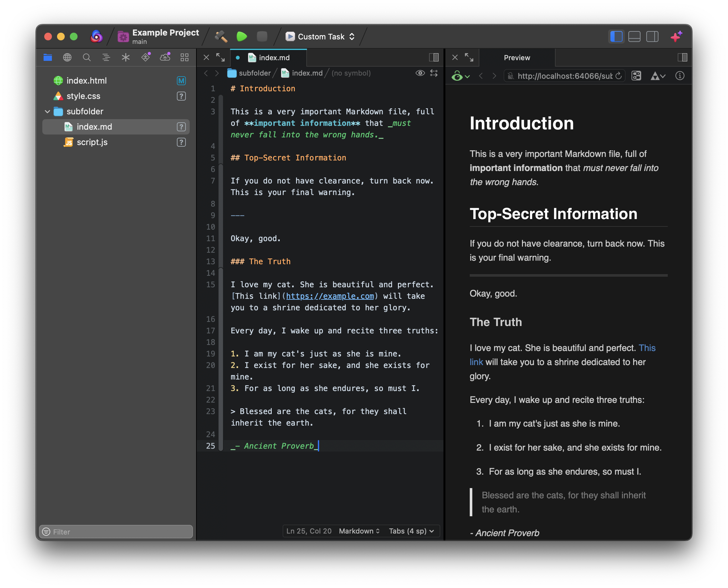
Task: Close the editor pane X button
Action: 206,57
